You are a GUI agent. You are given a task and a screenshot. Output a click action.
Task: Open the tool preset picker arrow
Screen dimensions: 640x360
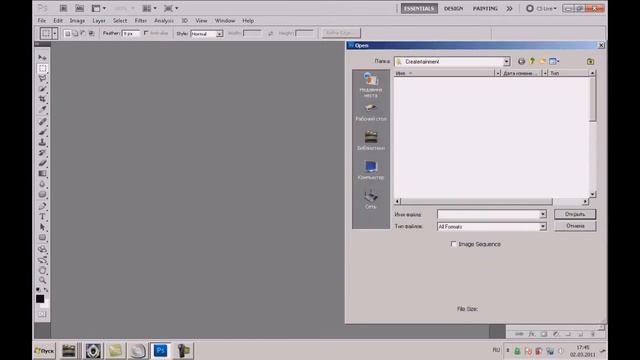55,33
